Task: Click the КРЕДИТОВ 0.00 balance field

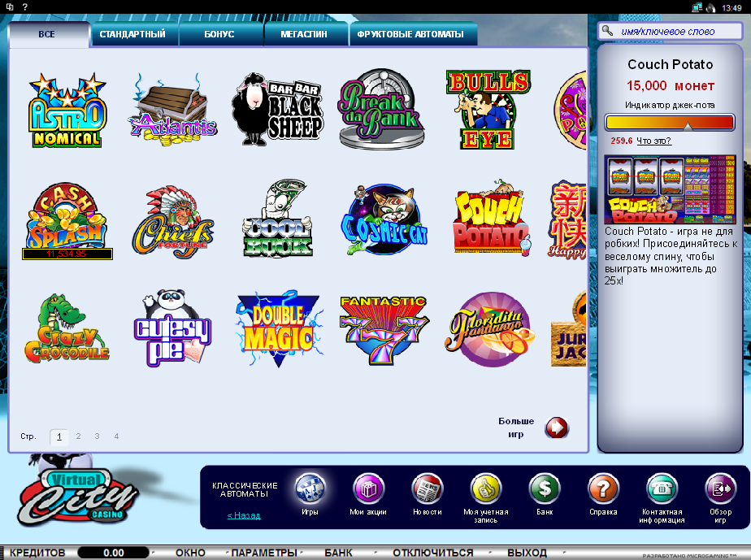Action: 113,553
